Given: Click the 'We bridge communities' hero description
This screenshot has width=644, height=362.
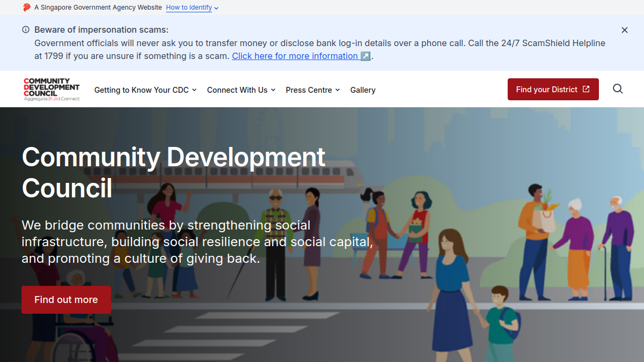Looking at the screenshot, I should click(197, 242).
